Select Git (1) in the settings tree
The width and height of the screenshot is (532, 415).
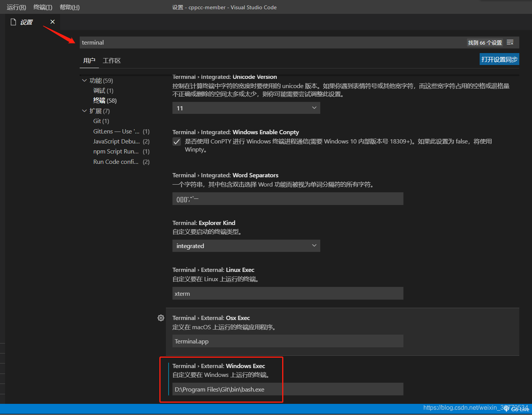pos(101,121)
